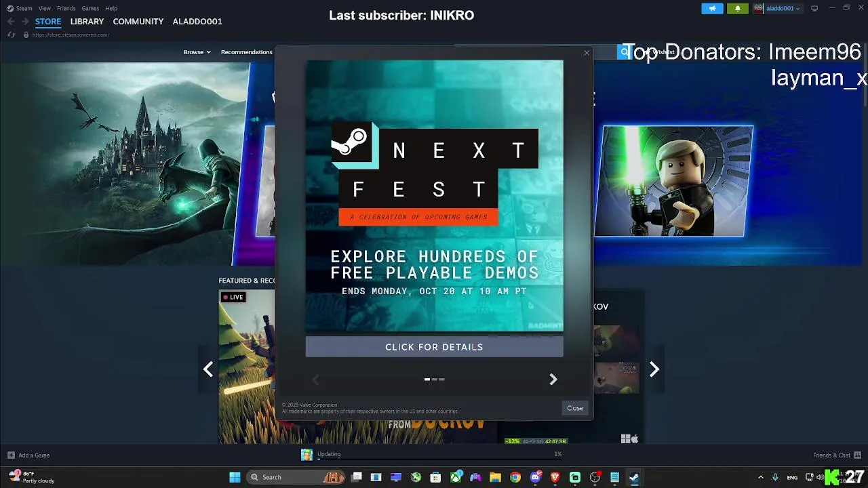The width and height of the screenshot is (868, 488).
Task: Expand the aladdo001 account dropdown
Action: (x=783, y=8)
